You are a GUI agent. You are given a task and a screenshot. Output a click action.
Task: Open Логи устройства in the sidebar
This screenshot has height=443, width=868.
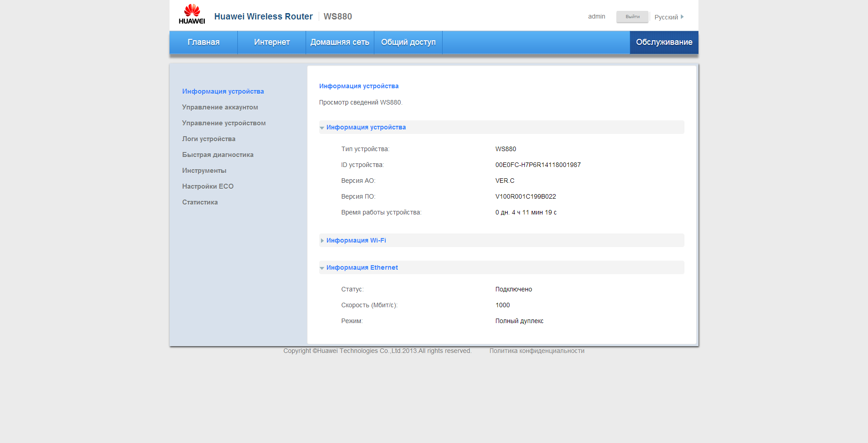tap(209, 139)
